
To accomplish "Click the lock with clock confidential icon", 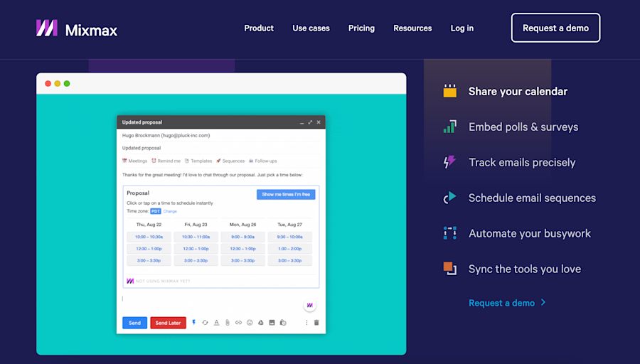I will point(283,322).
